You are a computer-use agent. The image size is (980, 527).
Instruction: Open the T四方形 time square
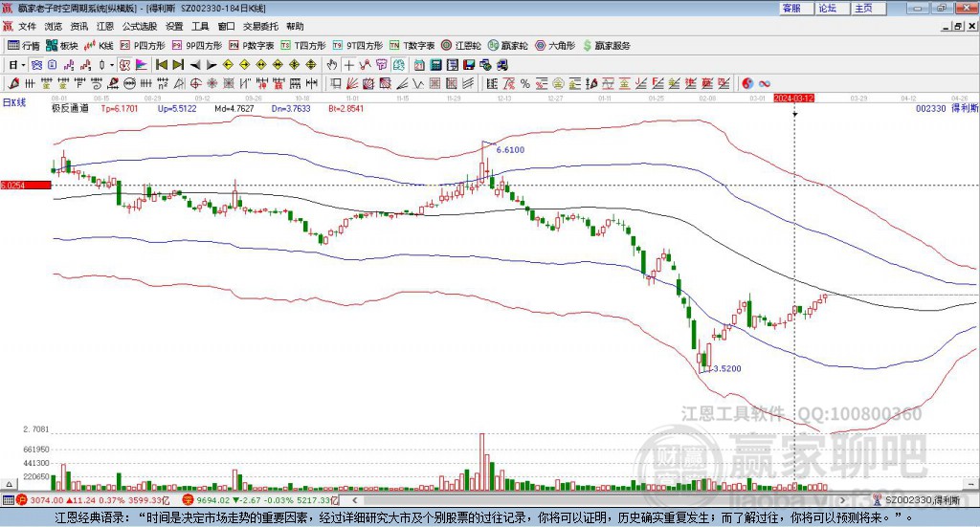[303, 46]
